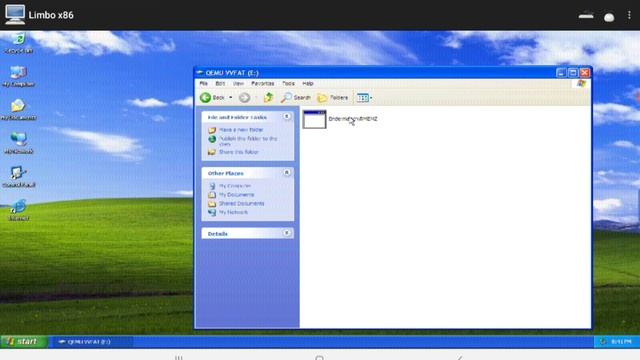This screenshot has width=640, height=360.
Task: Open the Search pane
Action: point(296,98)
